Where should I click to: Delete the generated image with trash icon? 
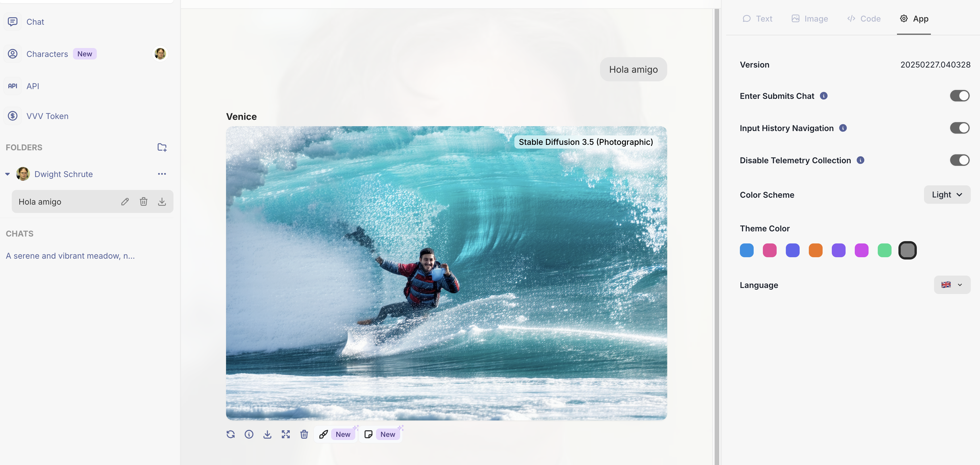304,434
